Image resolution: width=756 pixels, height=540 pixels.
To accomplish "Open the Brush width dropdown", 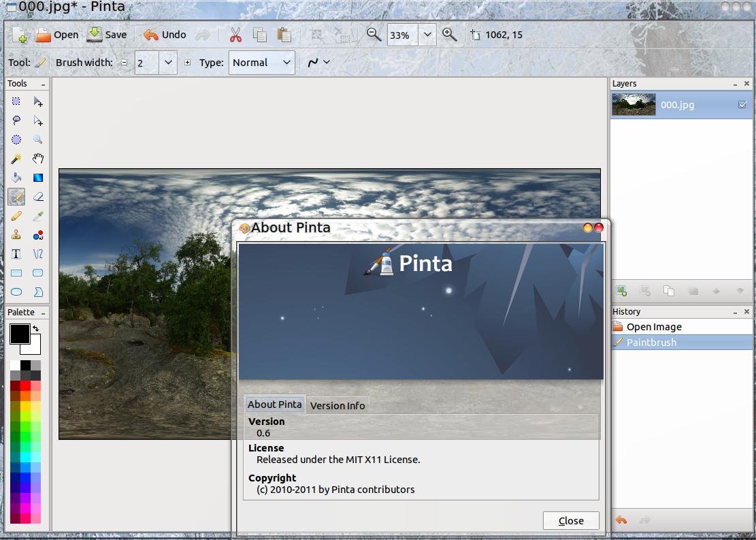I will point(168,62).
